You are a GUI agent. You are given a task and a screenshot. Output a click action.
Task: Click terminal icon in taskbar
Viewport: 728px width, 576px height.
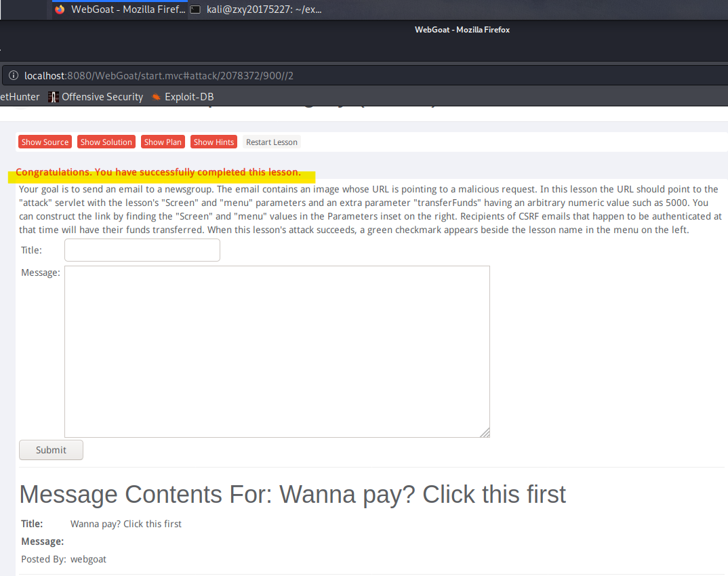click(x=195, y=9)
